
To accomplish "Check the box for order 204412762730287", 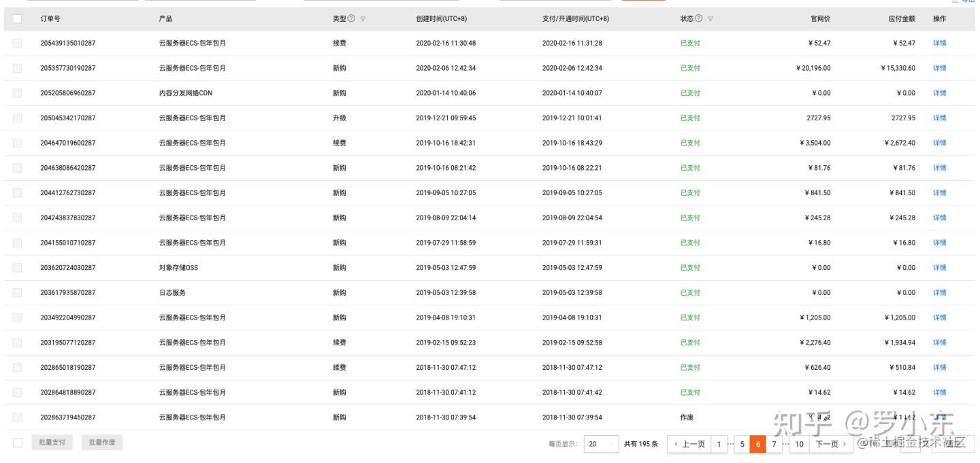I will (x=17, y=192).
